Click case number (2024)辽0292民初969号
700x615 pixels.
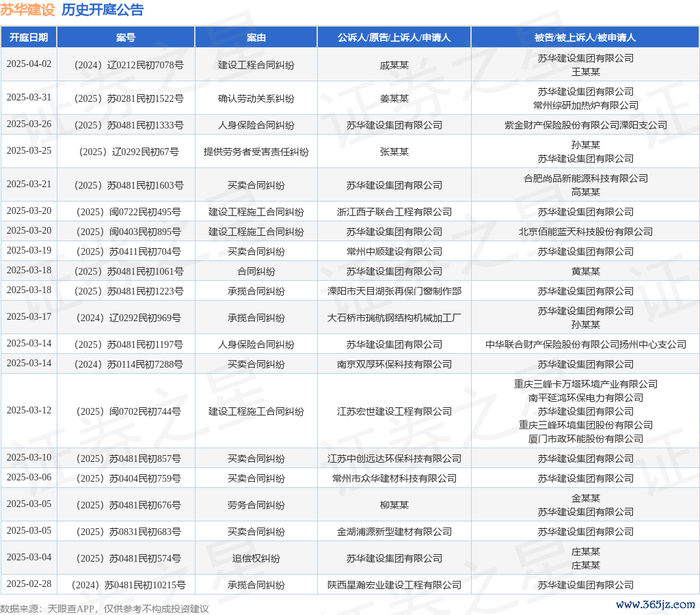tap(129, 318)
